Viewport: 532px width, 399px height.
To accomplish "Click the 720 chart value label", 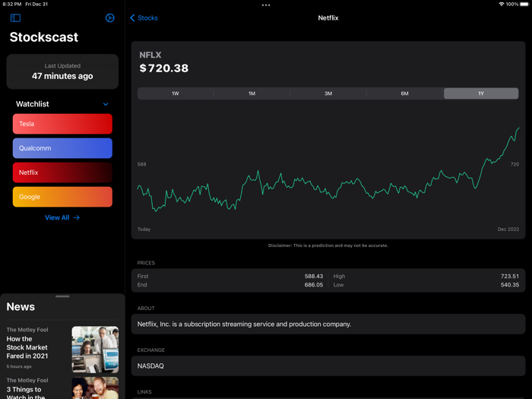I will pos(515,164).
